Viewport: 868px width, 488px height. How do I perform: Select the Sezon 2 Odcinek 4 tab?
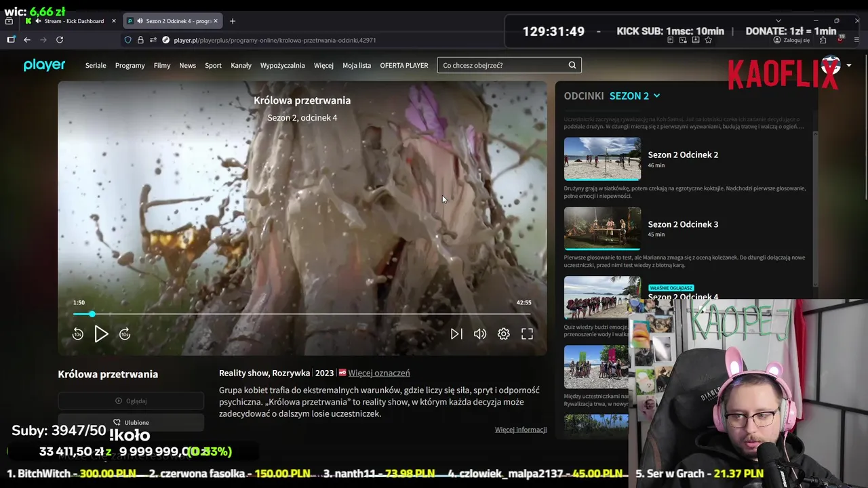[x=173, y=21]
